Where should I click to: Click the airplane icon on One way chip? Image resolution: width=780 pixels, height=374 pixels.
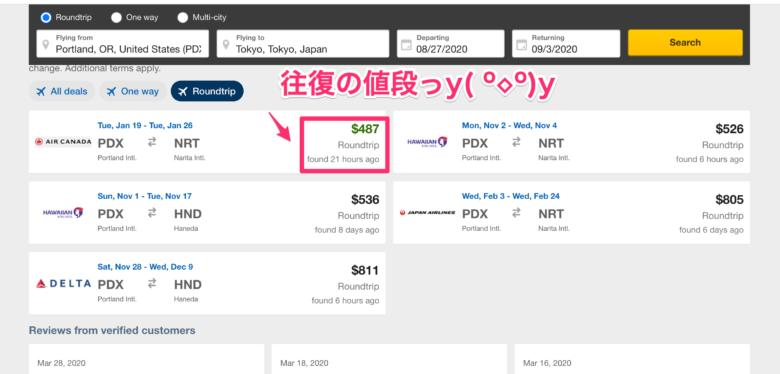pyautogui.click(x=111, y=92)
